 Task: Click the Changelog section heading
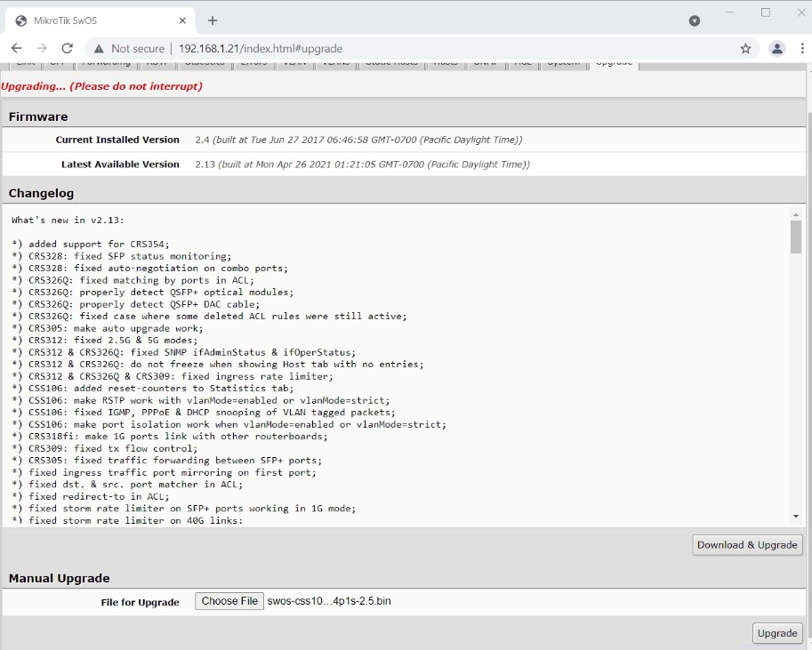tap(42, 193)
